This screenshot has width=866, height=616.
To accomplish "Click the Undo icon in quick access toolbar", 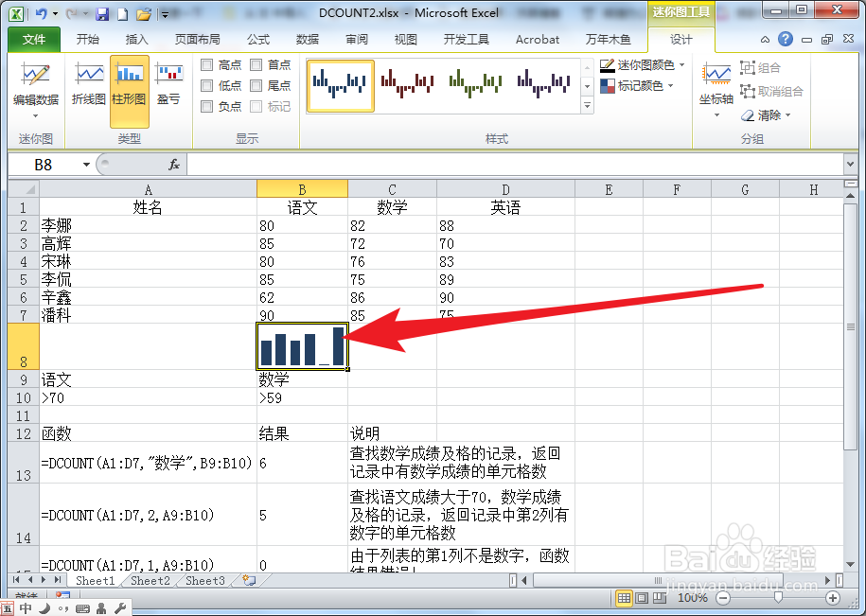I will pyautogui.click(x=42, y=13).
